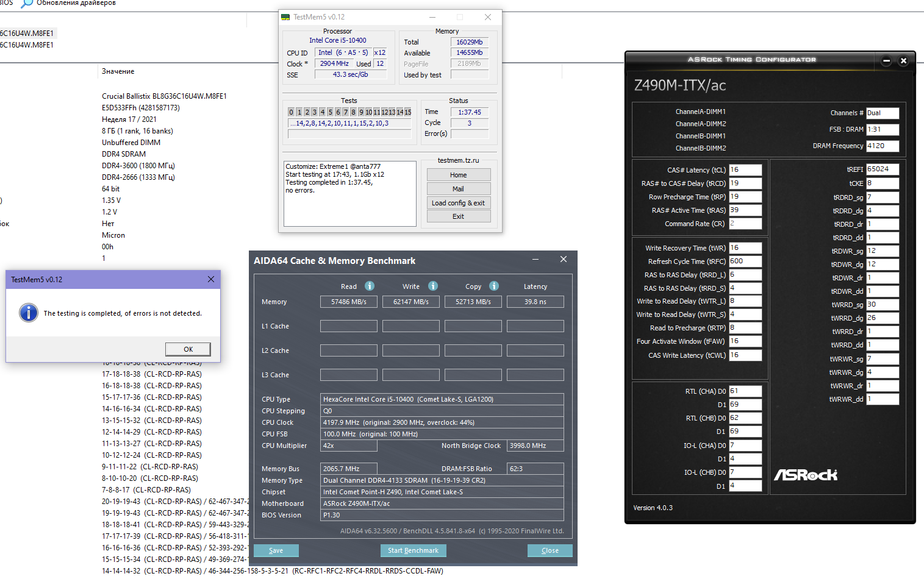Select the tRDRD_sg value field
The height and width of the screenshot is (579, 924).
tap(883, 197)
